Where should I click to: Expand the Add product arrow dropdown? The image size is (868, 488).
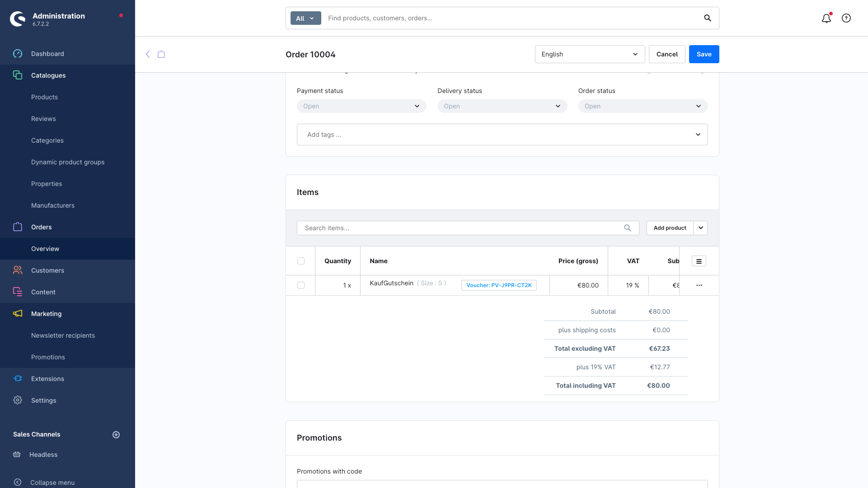(700, 228)
